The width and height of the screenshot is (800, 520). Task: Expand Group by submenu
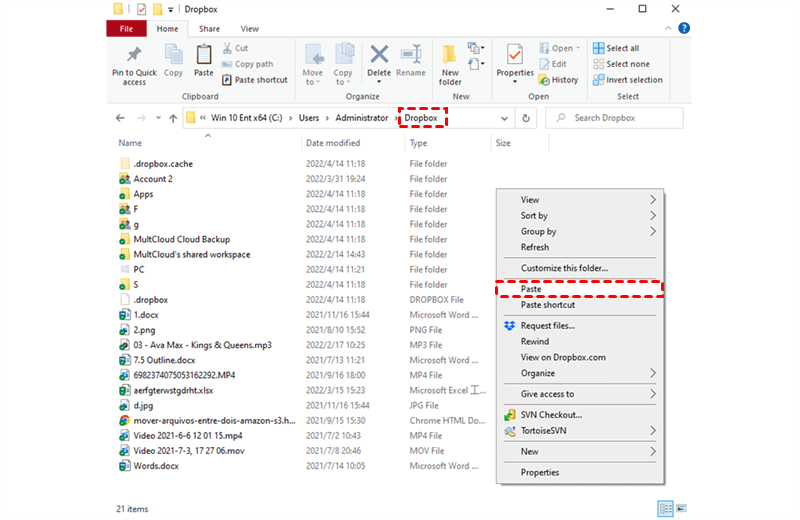[x=580, y=231]
